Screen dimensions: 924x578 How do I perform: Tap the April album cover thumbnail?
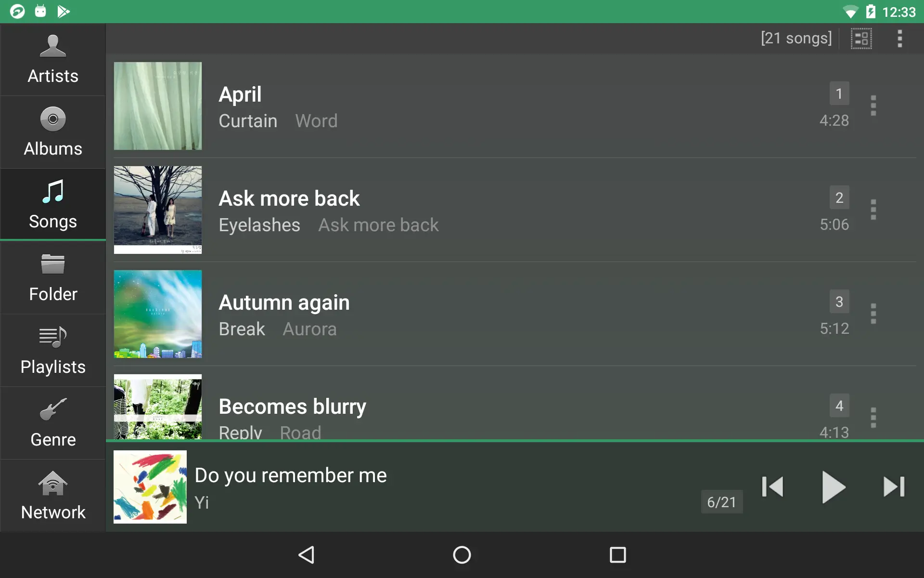click(158, 106)
